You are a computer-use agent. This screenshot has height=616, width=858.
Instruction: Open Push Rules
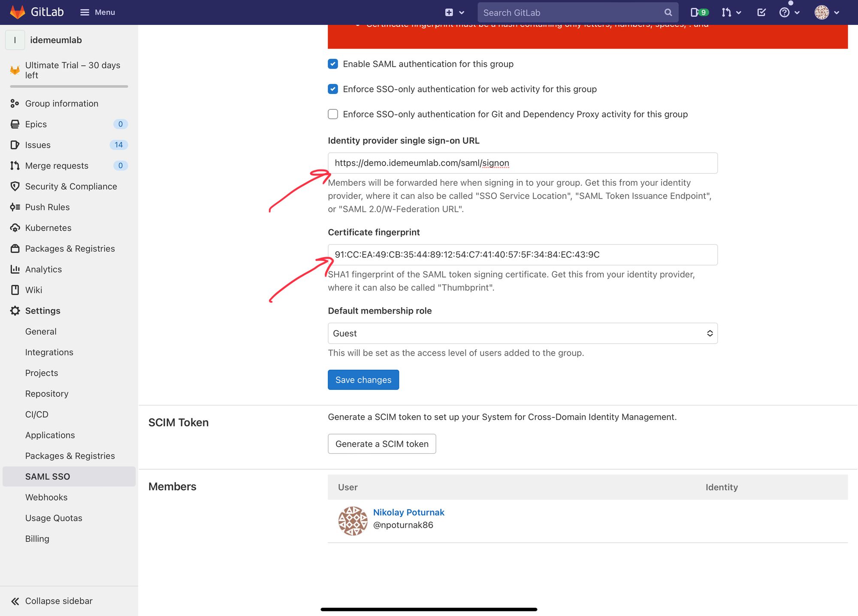pyautogui.click(x=47, y=207)
